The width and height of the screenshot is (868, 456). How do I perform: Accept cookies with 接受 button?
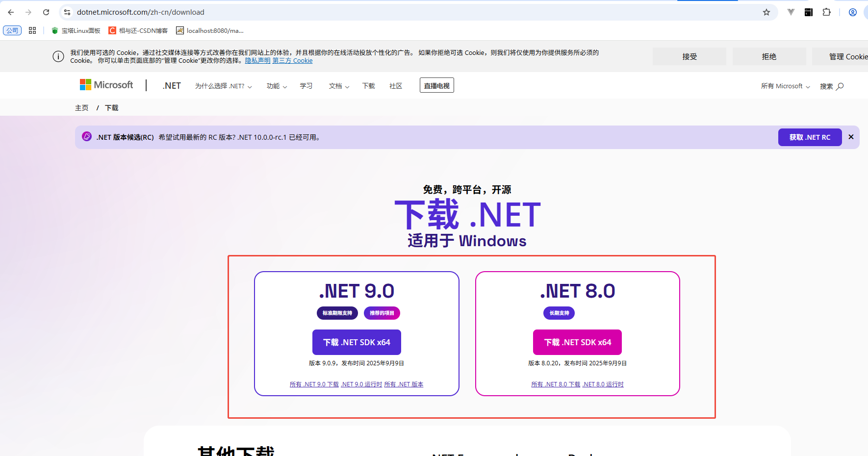[x=689, y=56]
